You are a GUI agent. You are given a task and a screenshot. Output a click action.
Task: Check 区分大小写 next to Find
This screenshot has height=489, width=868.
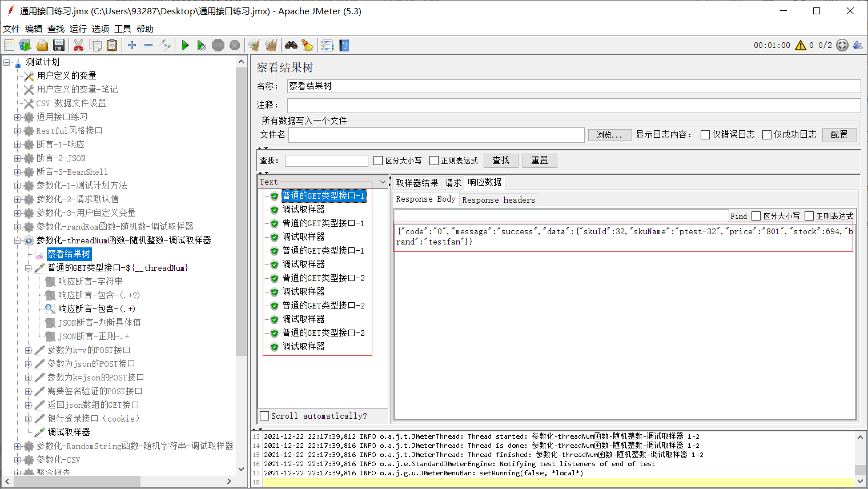[756, 216]
